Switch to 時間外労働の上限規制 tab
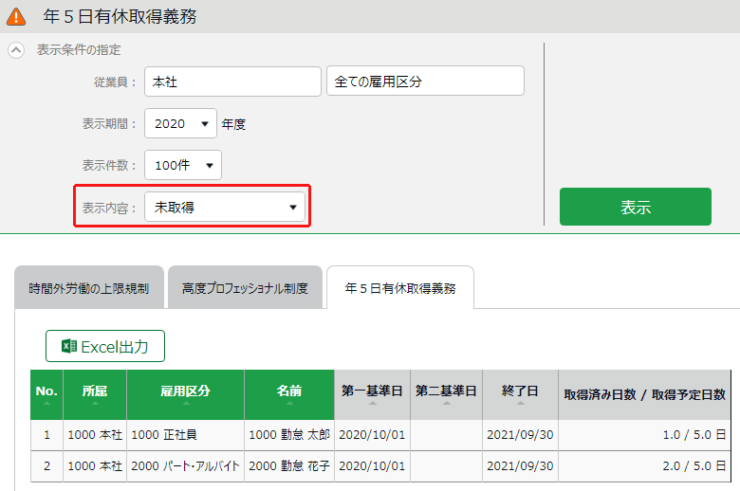 (89, 288)
